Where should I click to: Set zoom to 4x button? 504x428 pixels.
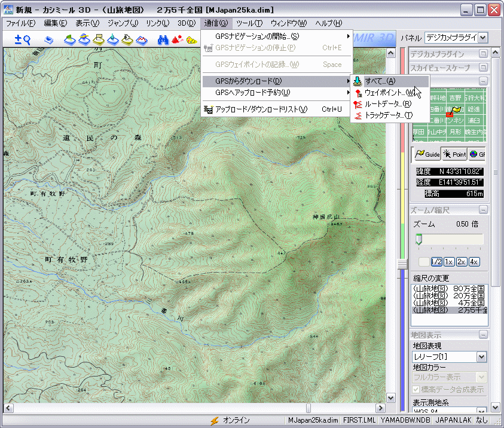click(x=474, y=262)
